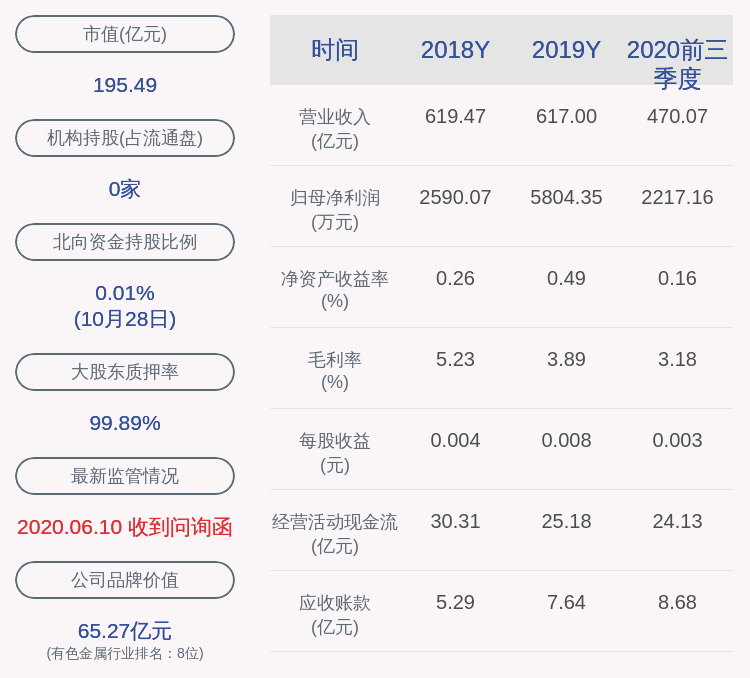Click the 市值(亿元) pill label

pos(125,34)
